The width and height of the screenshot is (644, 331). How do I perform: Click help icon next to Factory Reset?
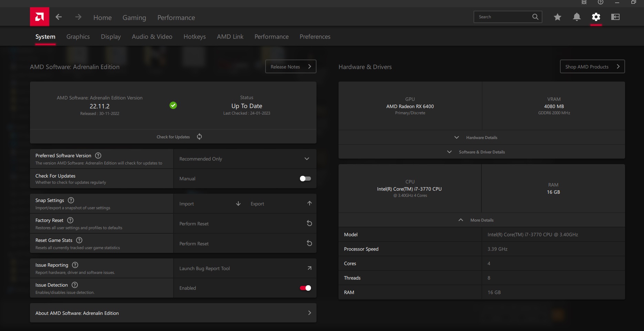click(70, 220)
